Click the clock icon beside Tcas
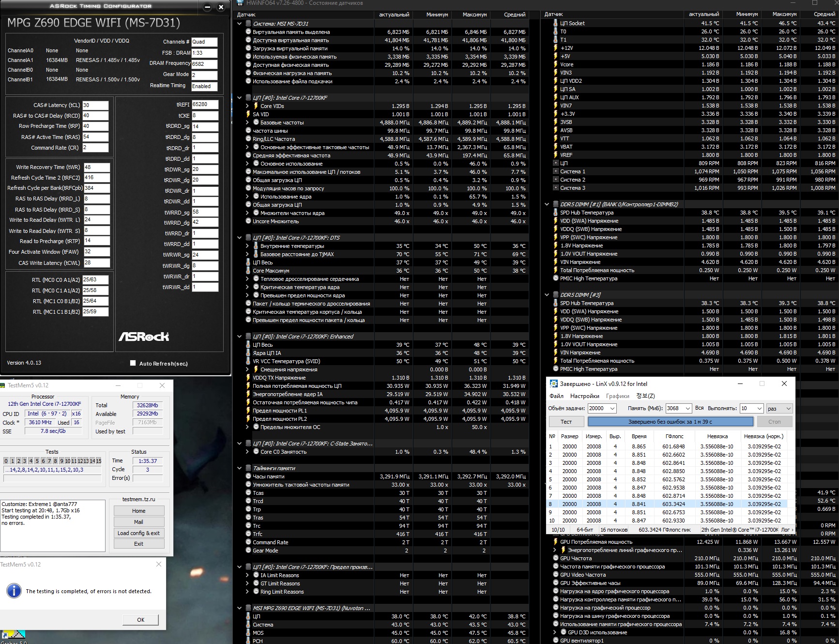 tap(248, 493)
